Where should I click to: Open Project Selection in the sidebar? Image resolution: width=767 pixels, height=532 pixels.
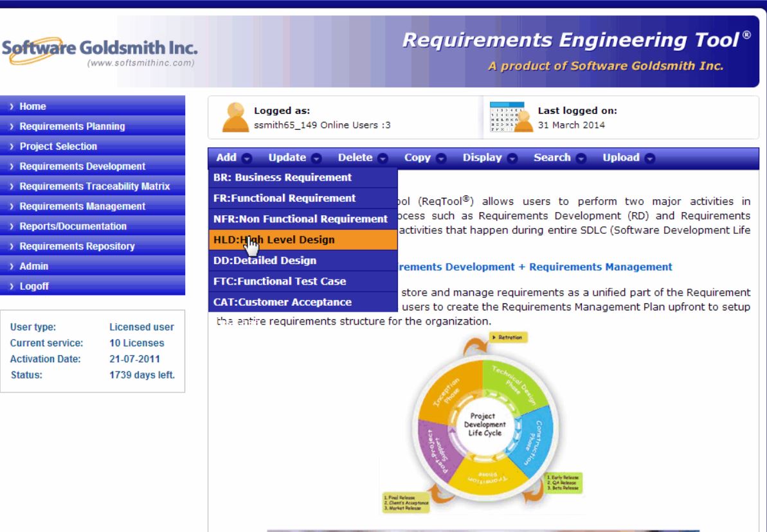pos(93,146)
